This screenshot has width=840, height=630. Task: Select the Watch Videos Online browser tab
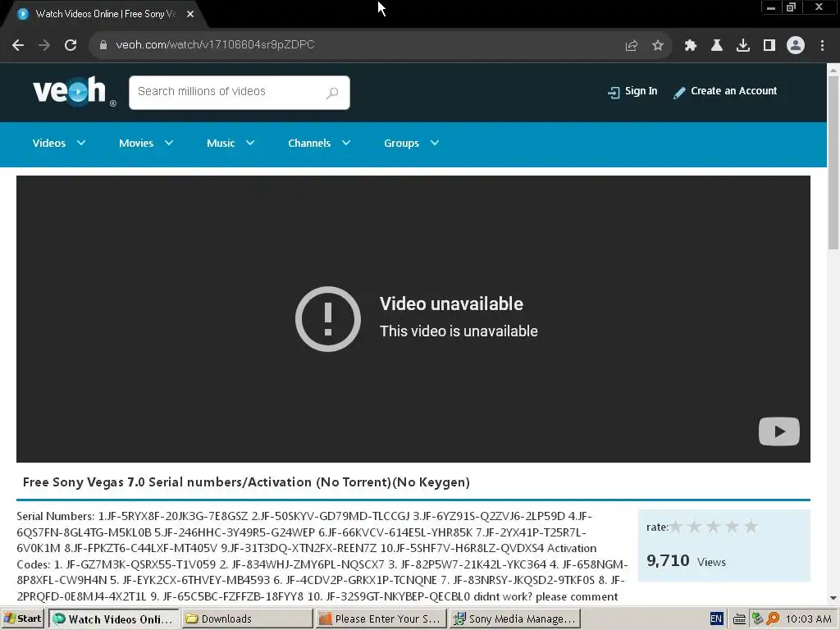[104, 14]
